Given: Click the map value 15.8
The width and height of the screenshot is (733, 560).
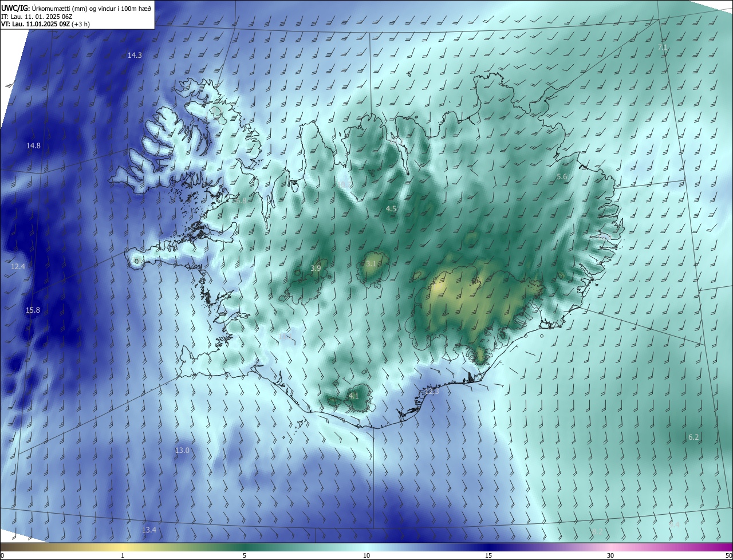Looking at the screenshot, I should (x=33, y=310).
